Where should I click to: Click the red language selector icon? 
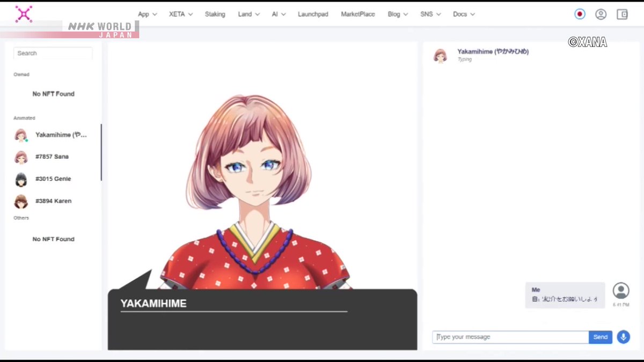580,14
